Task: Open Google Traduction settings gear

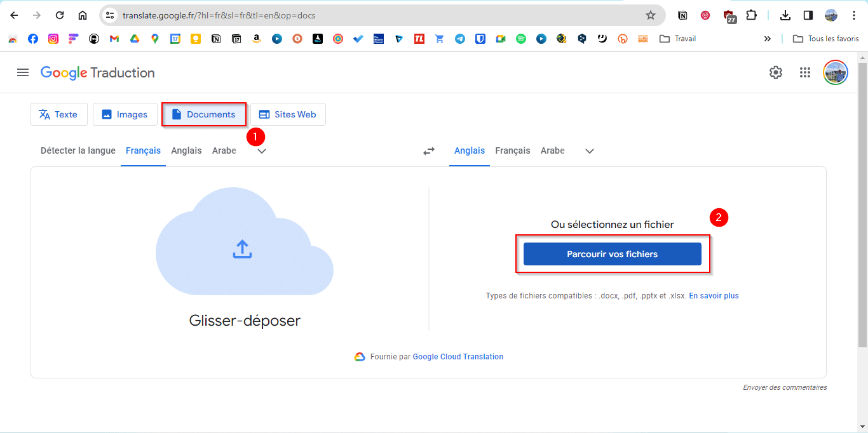Action: tap(776, 72)
